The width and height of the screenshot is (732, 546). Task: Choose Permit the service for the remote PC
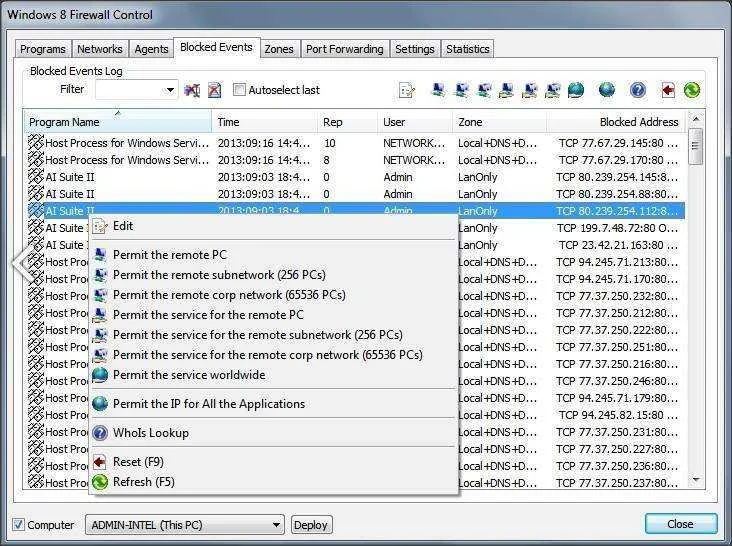coord(273,315)
